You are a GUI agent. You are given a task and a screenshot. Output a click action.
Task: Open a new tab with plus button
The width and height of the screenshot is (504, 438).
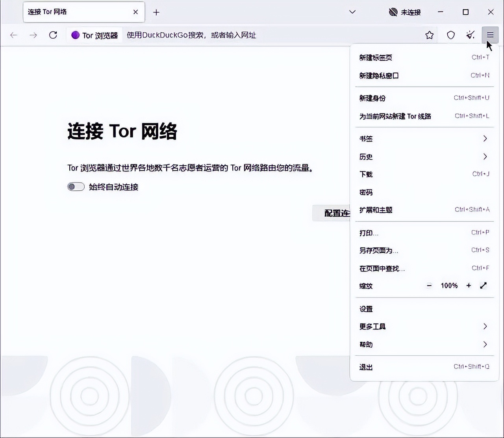[x=156, y=12]
